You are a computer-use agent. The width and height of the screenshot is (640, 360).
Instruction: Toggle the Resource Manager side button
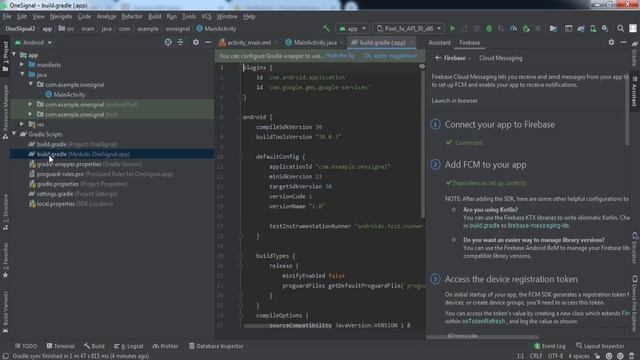(5, 112)
